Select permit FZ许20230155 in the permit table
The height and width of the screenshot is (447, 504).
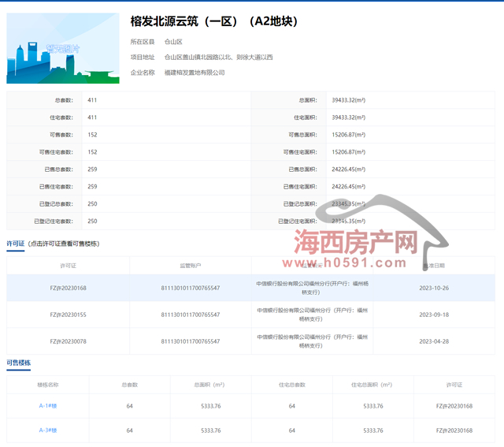[x=68, y=315]
